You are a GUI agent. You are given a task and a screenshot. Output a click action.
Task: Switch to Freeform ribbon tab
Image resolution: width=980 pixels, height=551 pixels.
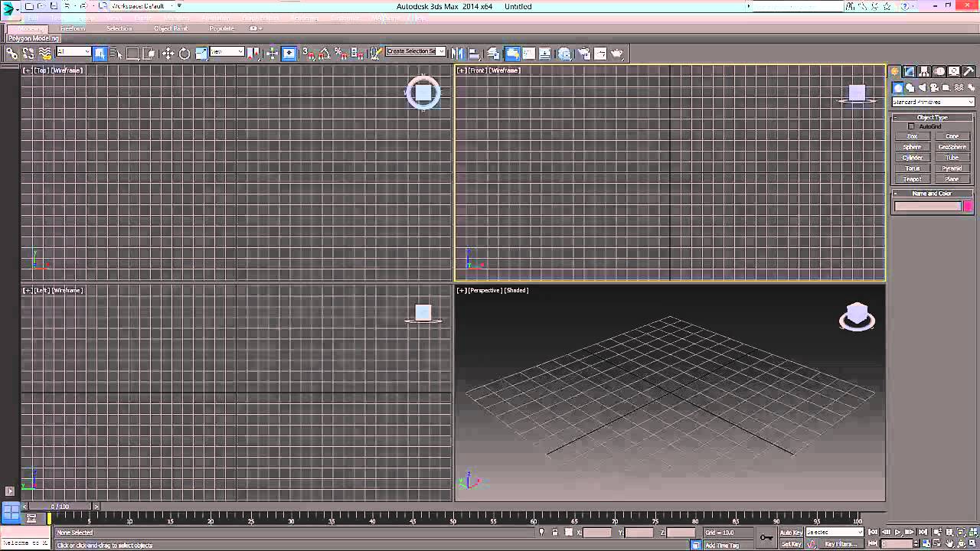click(73, 28)
